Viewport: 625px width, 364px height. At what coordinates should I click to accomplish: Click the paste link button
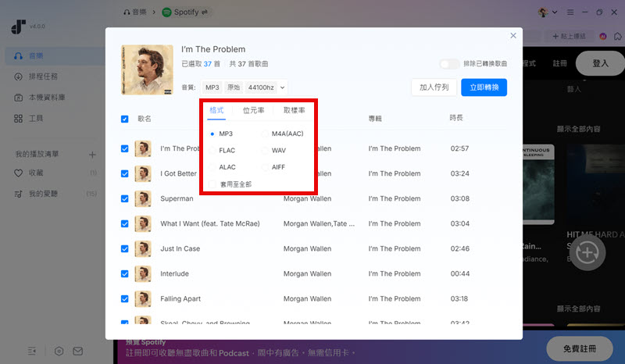(x=569, y=36)
